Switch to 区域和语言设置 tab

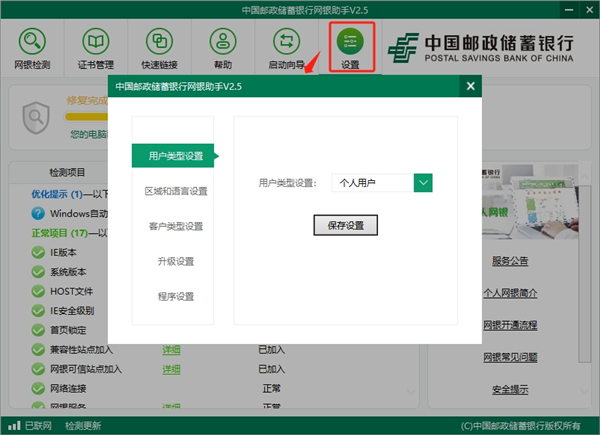coord(175,191)
